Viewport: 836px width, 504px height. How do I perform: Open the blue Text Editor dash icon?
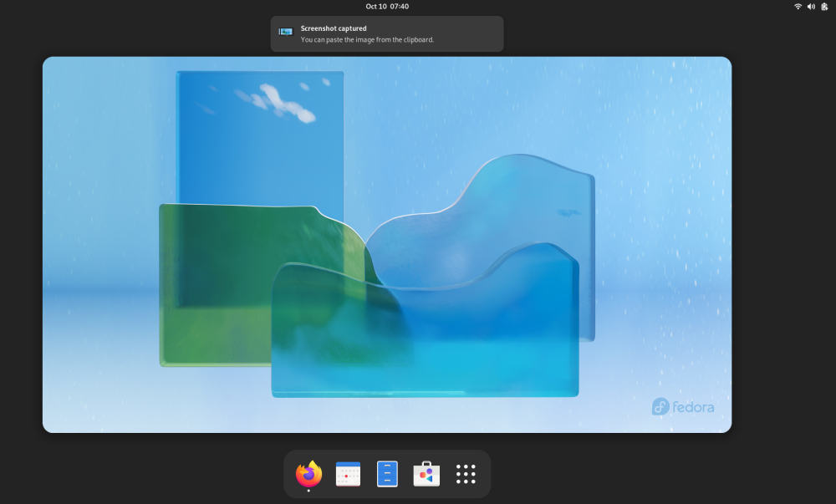387,474
